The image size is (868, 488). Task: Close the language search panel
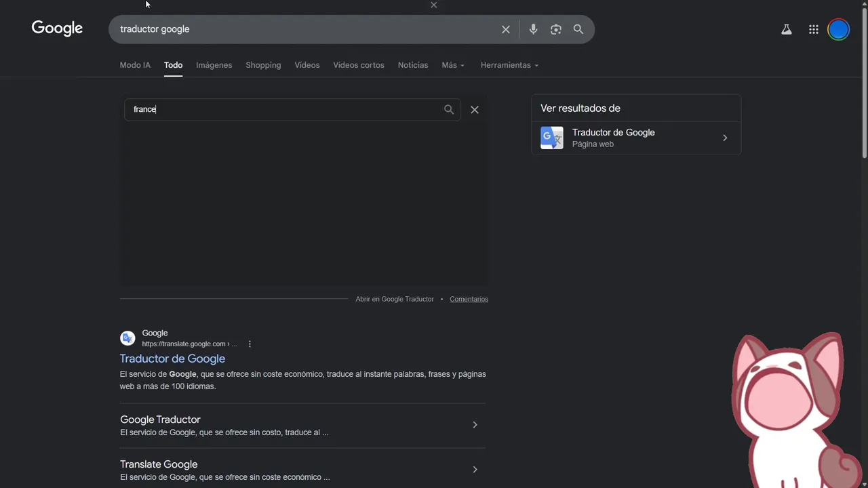click(x=475, y=110)
